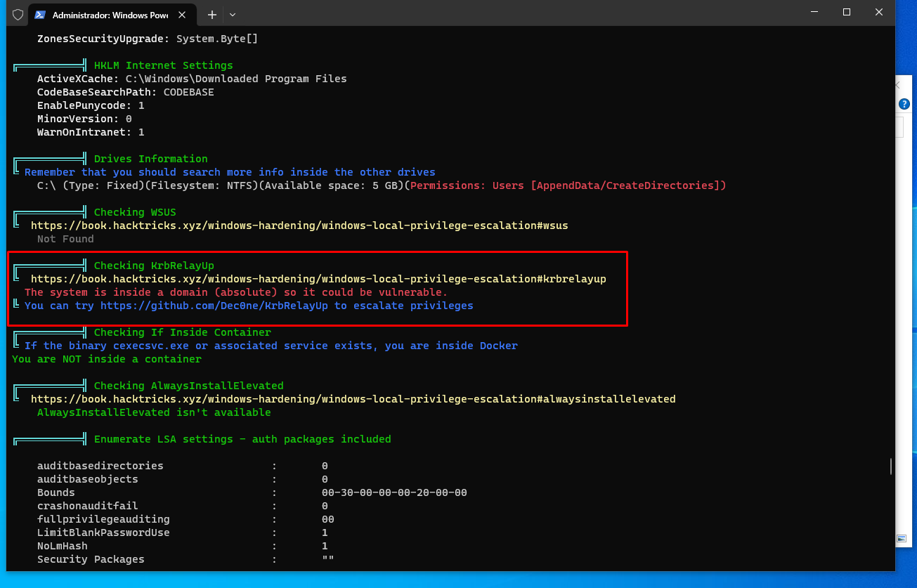This screenshot has width=917, height=588.
Task: Click the administrator shield icon in tab bar
Action: (x=18, y=14)
